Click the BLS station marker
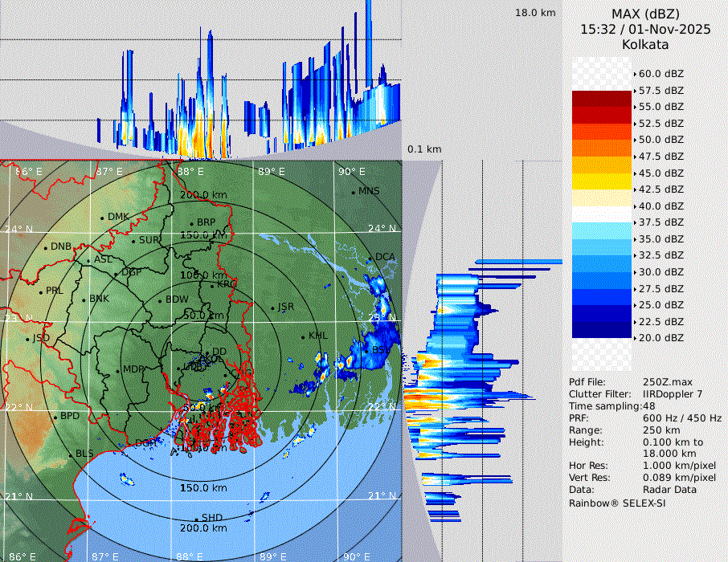 71,455
